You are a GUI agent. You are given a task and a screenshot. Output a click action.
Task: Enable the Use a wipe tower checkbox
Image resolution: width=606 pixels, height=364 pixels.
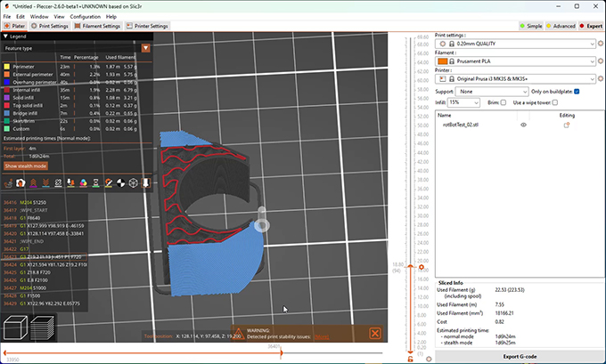555,102
